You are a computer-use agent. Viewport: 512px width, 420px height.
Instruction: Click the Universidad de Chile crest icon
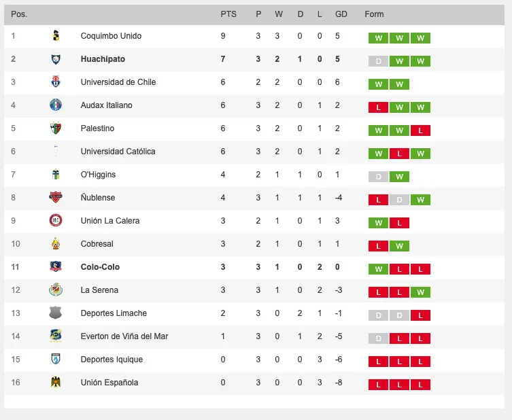pyautogui.click(x=56, y=82)
